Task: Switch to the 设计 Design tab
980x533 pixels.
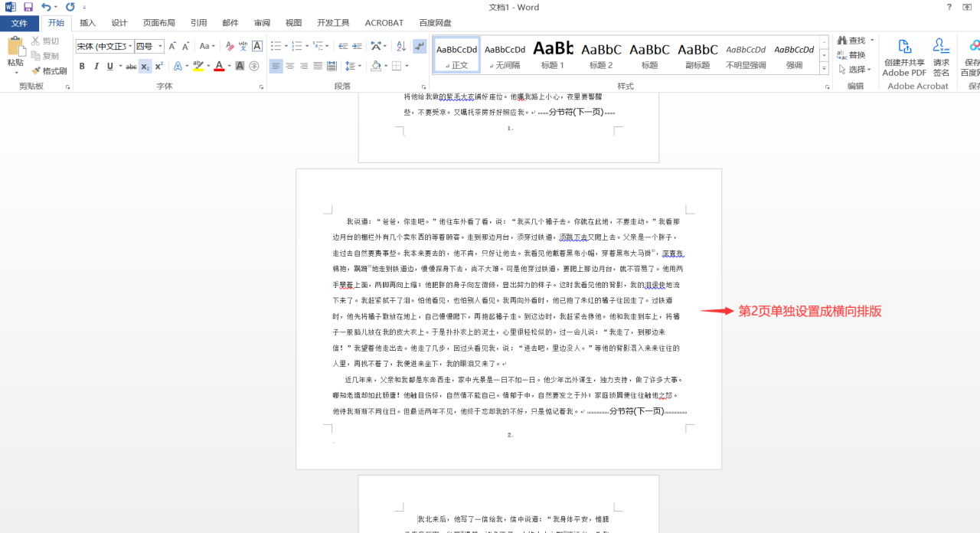Action: click(119, 23)
